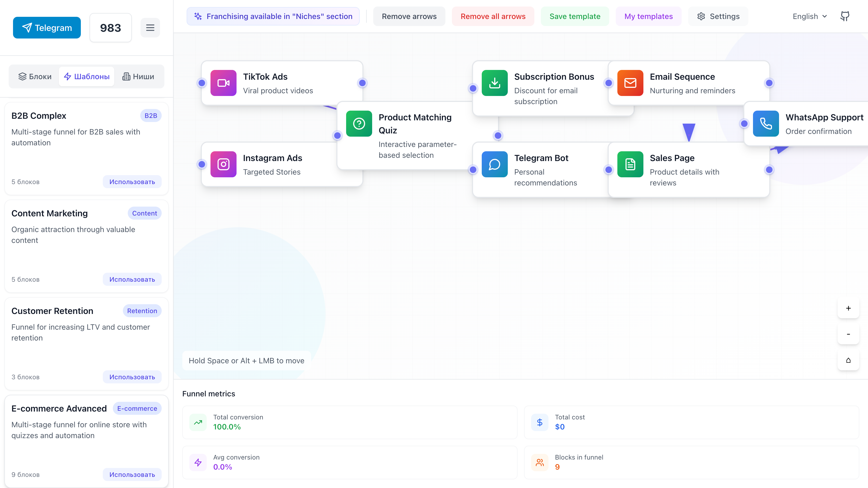Viewport: 868px width, 488px height.
Task: Switch to the Шаблоны tab
Action: [x=87, y=76]
